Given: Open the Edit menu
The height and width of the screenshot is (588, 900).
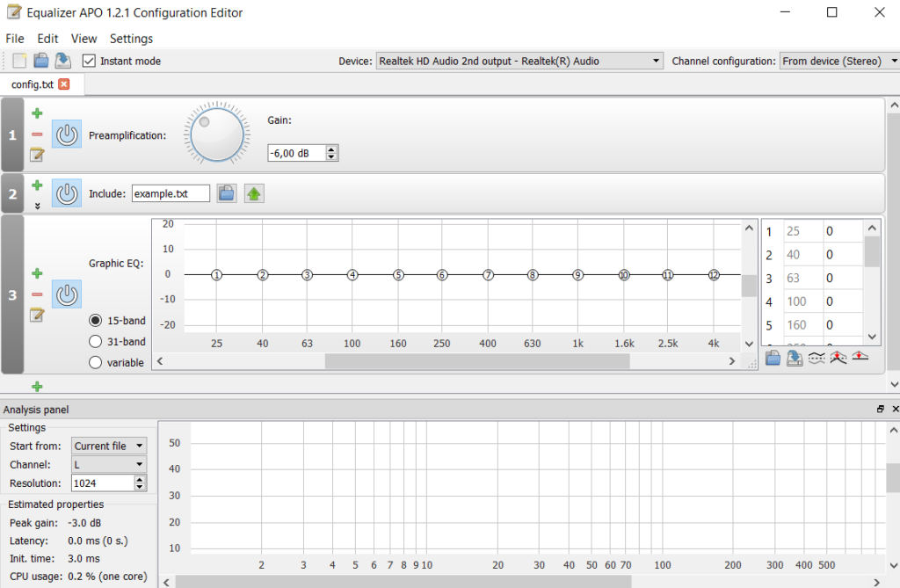Looking at the screenshot, I should pyautogui.click(x=47, y=39).
